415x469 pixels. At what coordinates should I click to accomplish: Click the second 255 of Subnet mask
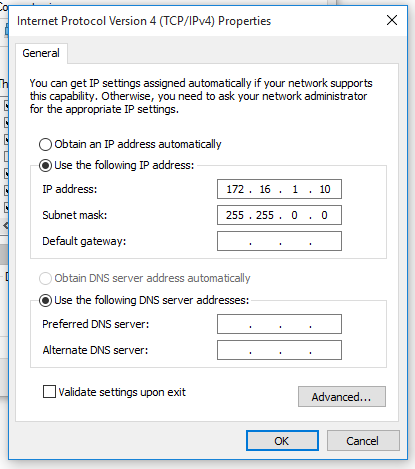coord(265,215)
